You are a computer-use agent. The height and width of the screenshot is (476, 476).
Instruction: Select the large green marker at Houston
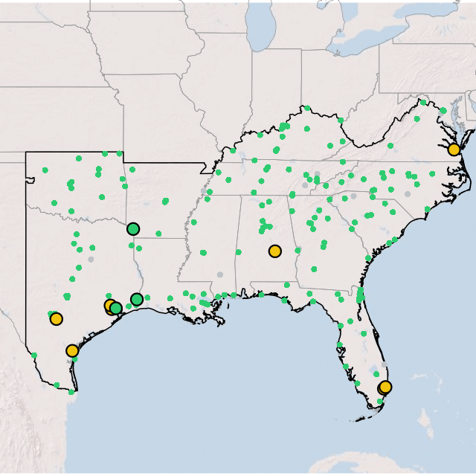[116, 309]
